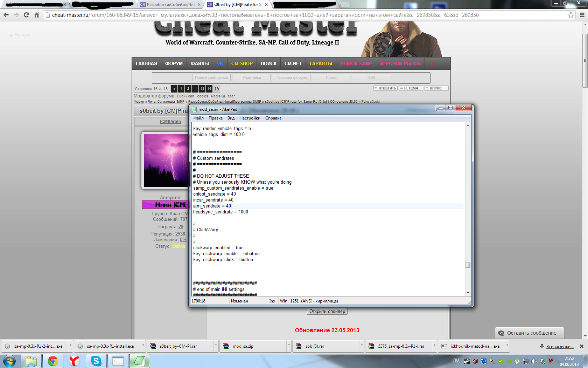Click Оставить сообщение chat widget
588x368 pixels.
point(529,333)
